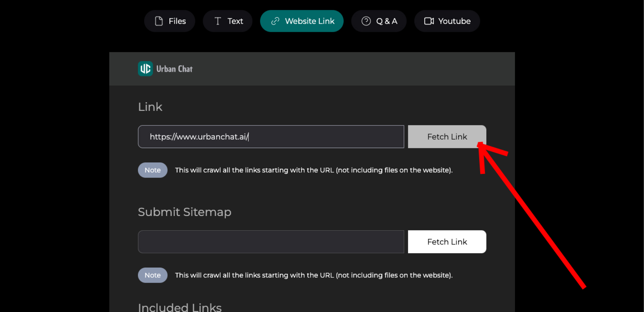Click the Urban Chat logo icon
This screenshot has height=312, width=644.
[145, 69]
